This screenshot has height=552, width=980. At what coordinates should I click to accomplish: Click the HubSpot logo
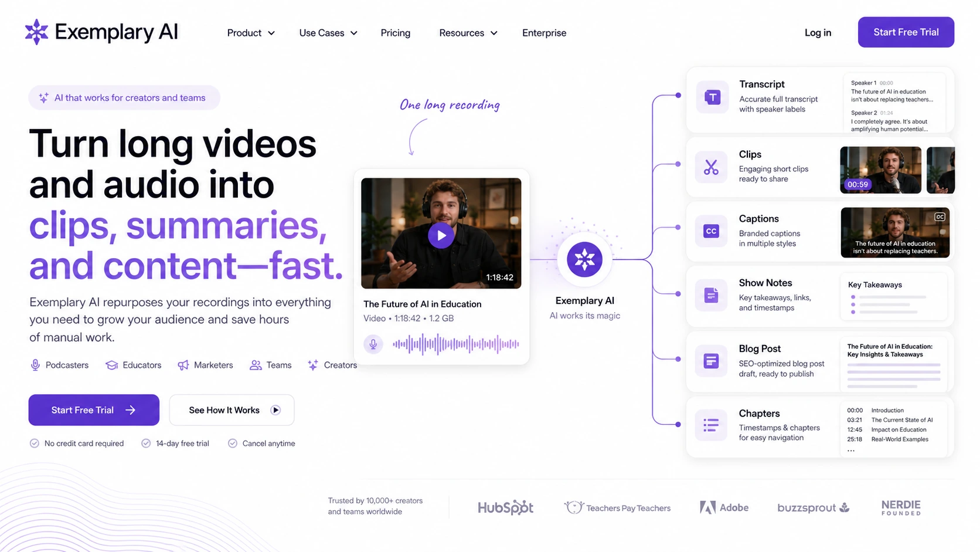click(505, 507)
